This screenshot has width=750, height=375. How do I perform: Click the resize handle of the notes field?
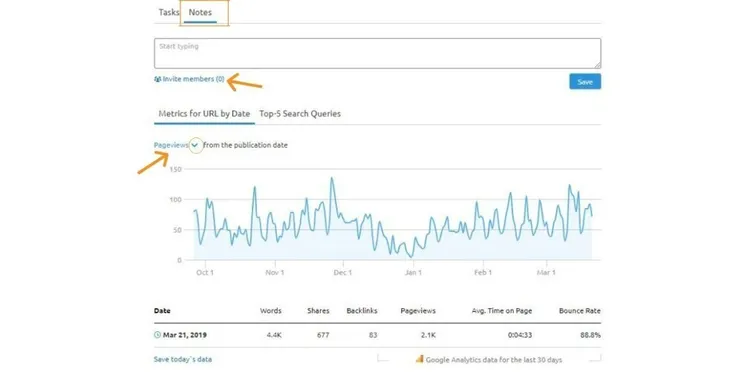tap(598, 66)
